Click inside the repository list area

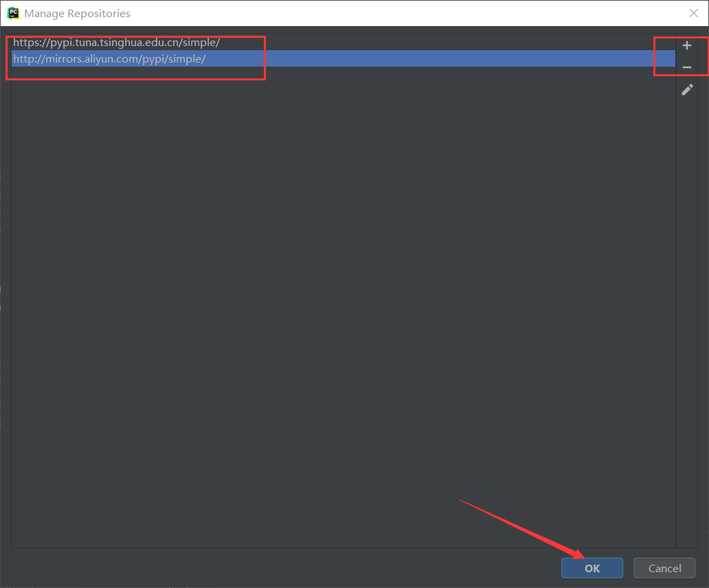click(337, 275)
